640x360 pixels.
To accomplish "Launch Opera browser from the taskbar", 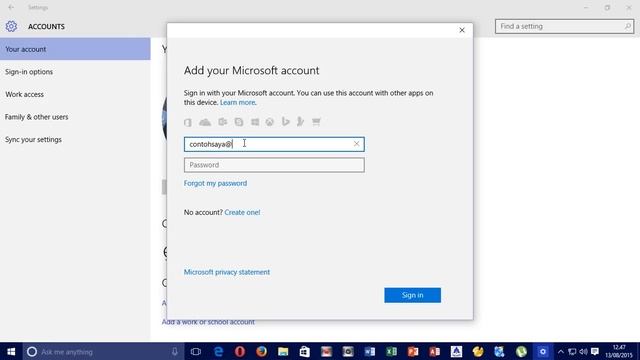I will point(240,351).
